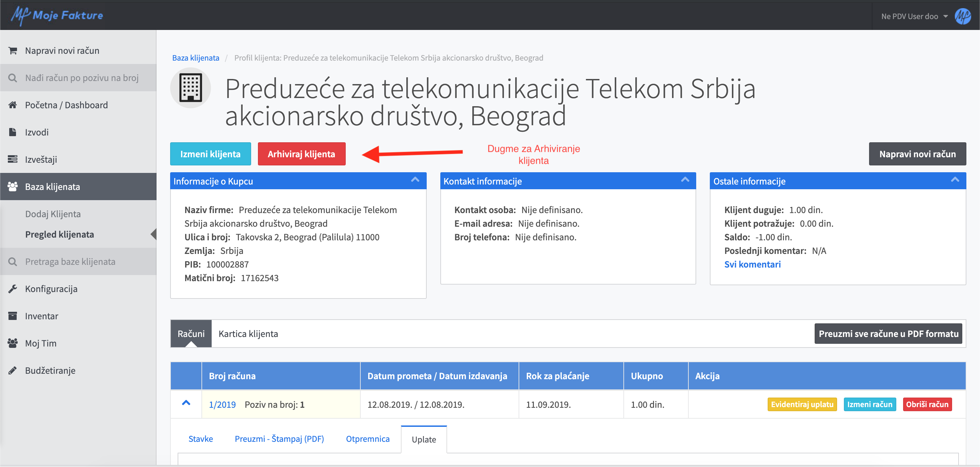Open Moj Tim in the sidebar

pyautogui.click(x=78, y=343)
